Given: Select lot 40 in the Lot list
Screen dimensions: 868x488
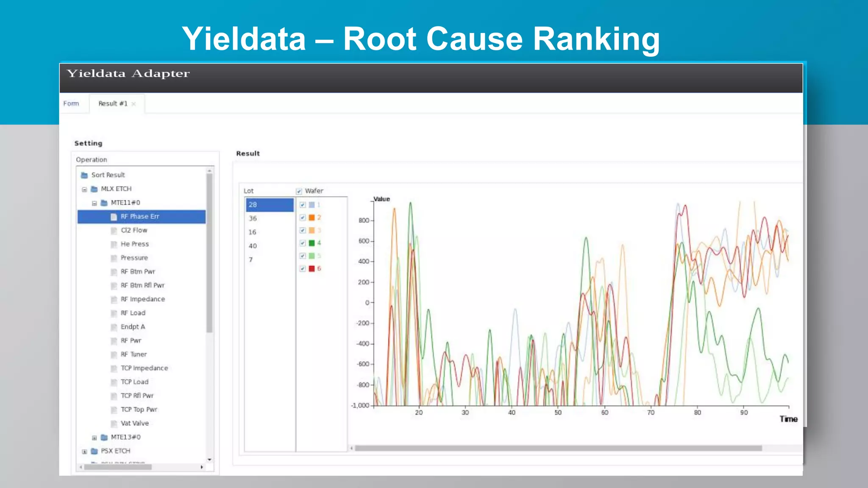Looking at the screenshot, I should [270, 246].
